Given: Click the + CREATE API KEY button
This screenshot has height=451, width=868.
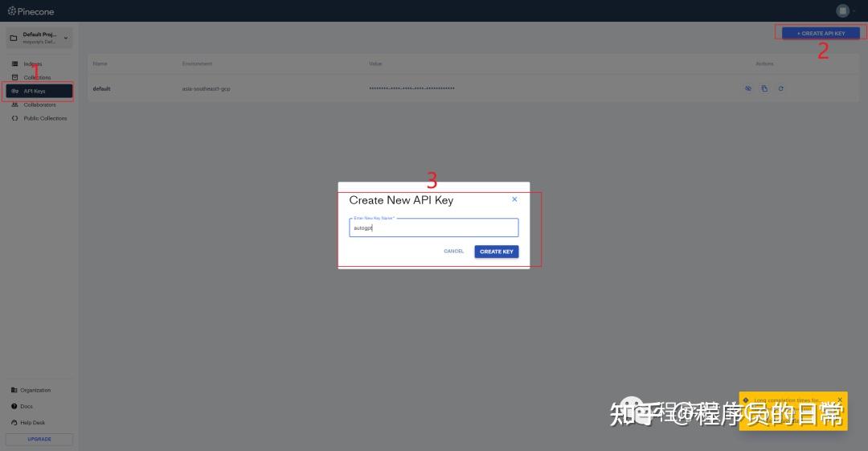Looking at the screenshot, I should coord(821,33).
